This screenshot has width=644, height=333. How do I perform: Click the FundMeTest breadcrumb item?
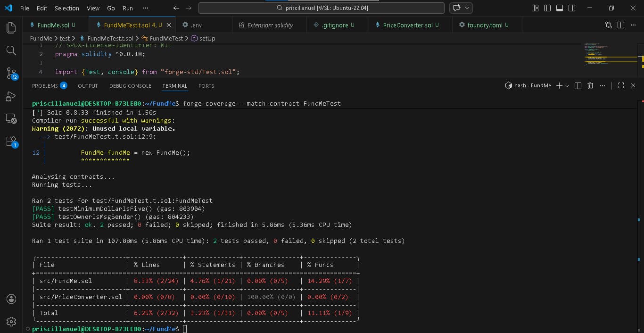pyautogui.click(x=166, y=38)
